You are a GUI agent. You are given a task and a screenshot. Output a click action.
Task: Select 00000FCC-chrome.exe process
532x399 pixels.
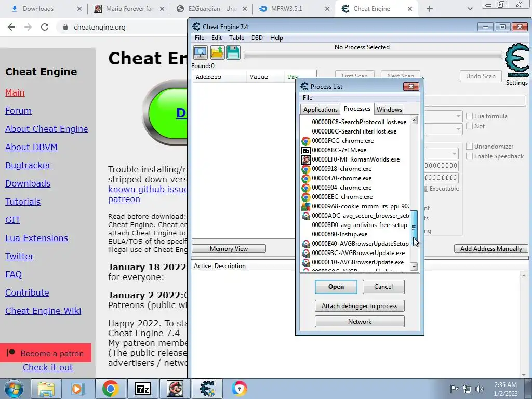click(x=355, y=140)
